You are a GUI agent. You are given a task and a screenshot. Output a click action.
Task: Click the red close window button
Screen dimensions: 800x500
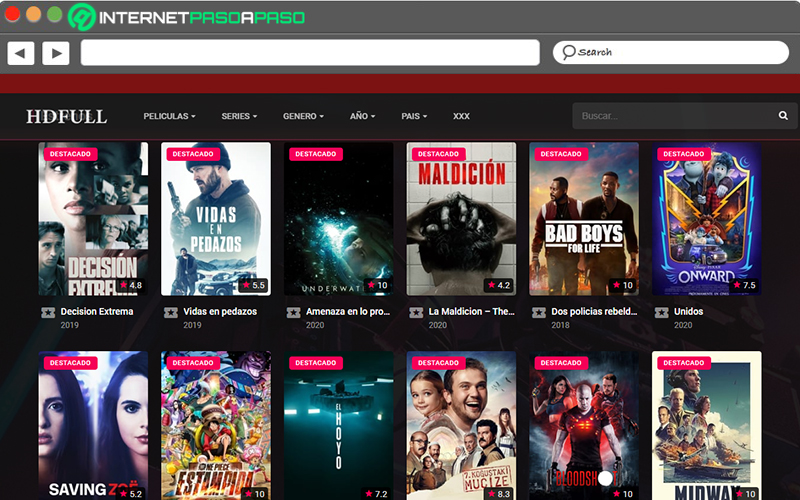point(12,14)
